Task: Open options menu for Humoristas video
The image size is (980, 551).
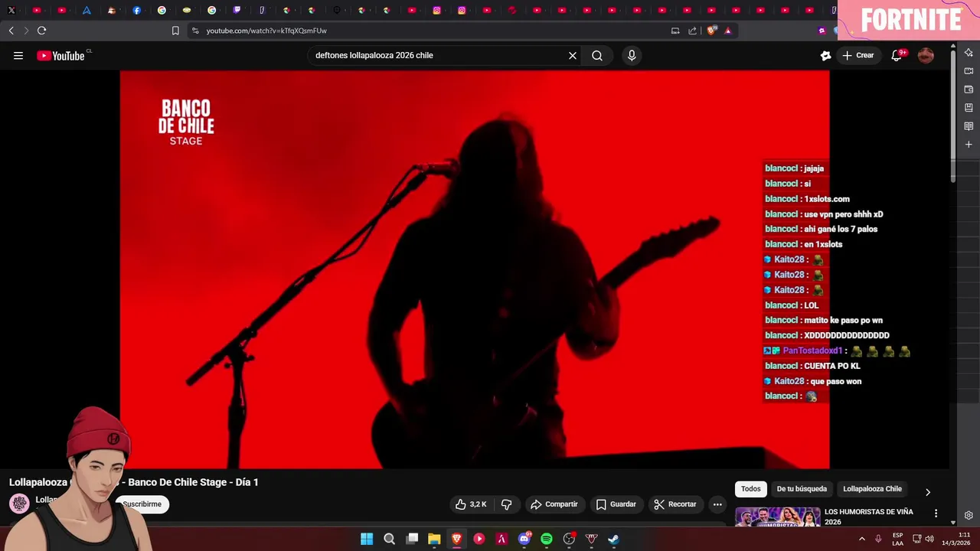Action: 936,514
